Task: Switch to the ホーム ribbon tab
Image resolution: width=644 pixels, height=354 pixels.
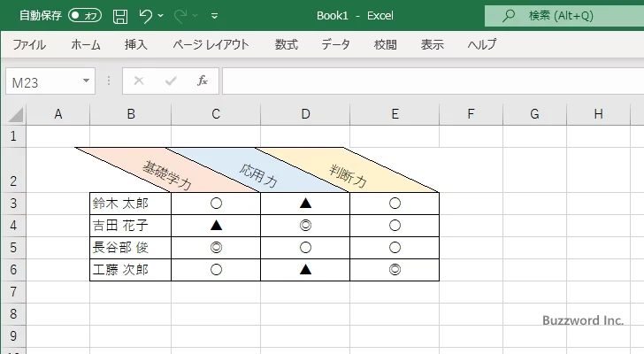Action: click(x=86, y=44)
